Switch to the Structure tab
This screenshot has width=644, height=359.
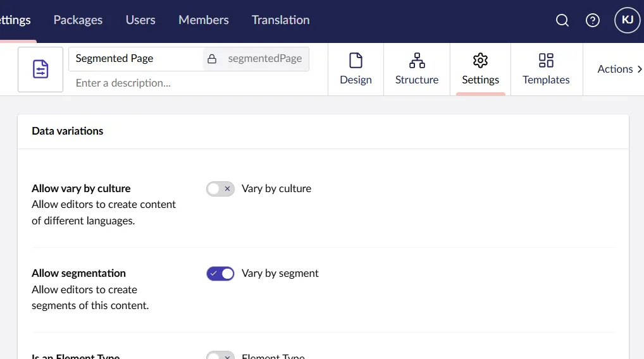click(417, 70)
